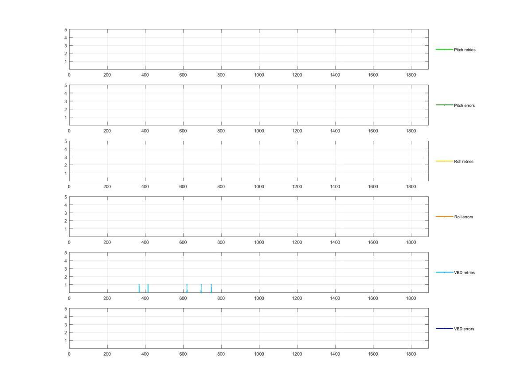Click the y-axis value 3 on Roll errors plot
532x392 pixels.
point(66,213)
